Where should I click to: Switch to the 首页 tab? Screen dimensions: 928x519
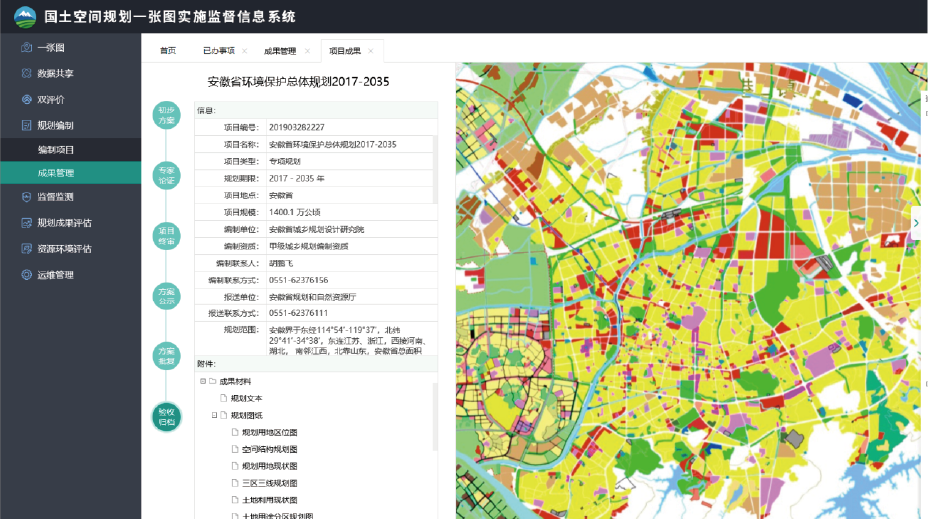167,51
